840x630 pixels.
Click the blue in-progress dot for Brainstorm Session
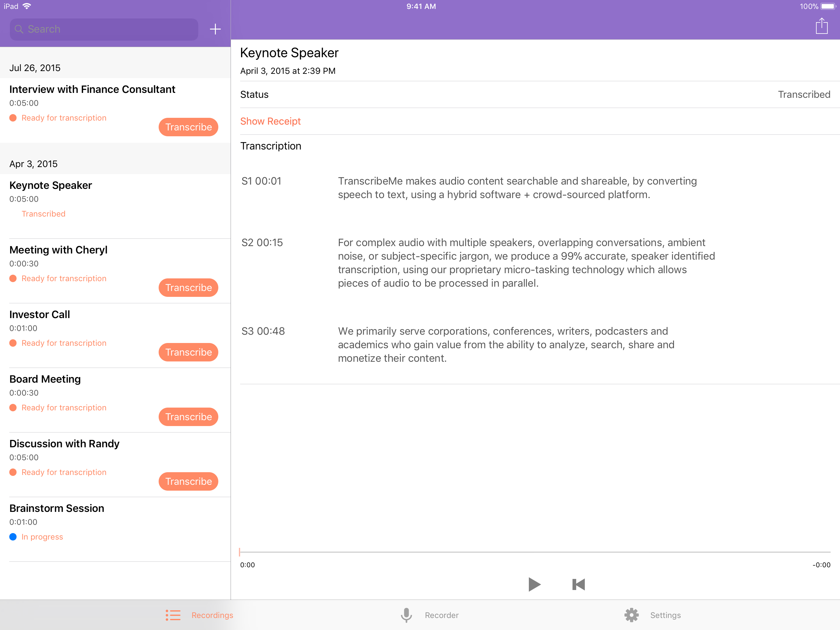(x=13, y=537)
